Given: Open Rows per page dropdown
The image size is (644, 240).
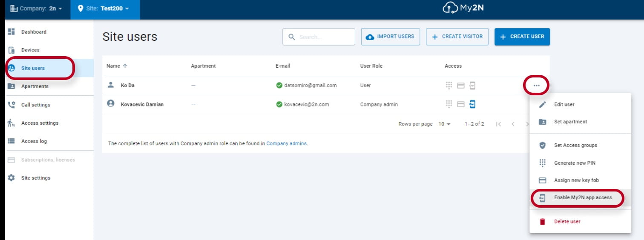Looking at the screenshot, I should tap(444, 124).
